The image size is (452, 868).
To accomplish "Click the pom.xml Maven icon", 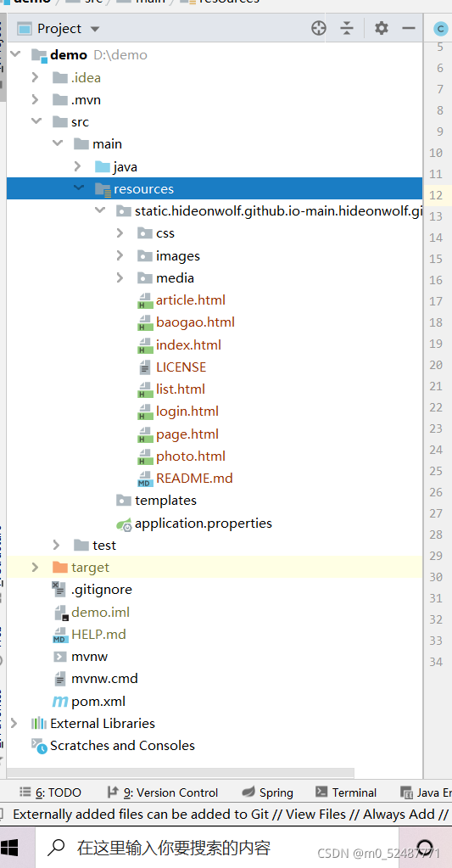I will tap(59, 702).
